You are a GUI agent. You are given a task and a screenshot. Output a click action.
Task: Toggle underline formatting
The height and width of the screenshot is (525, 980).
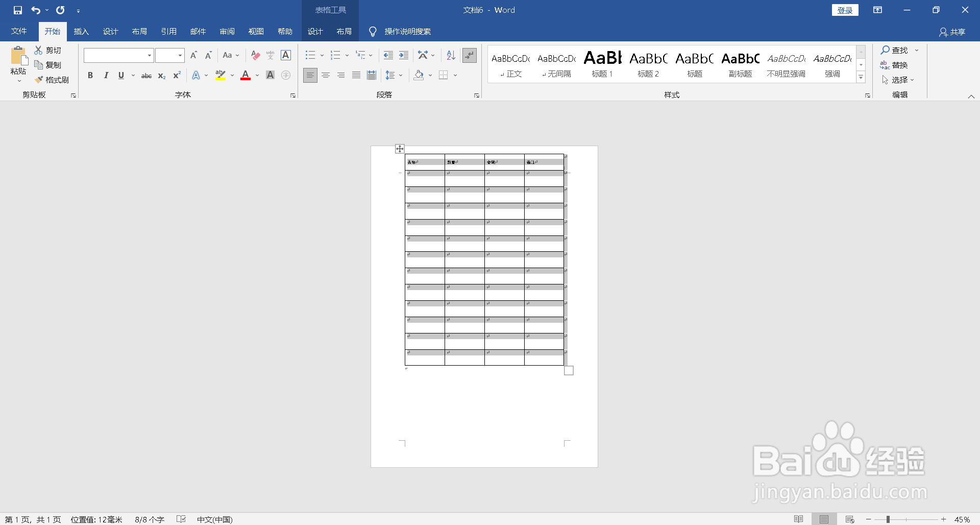tap(121, 76)
